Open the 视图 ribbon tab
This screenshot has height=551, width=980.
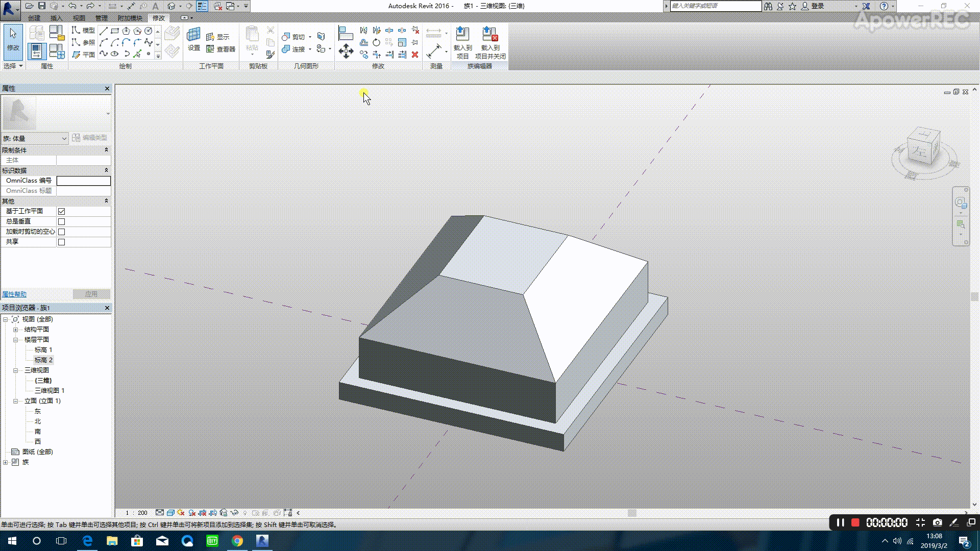[x=79, y=18]
